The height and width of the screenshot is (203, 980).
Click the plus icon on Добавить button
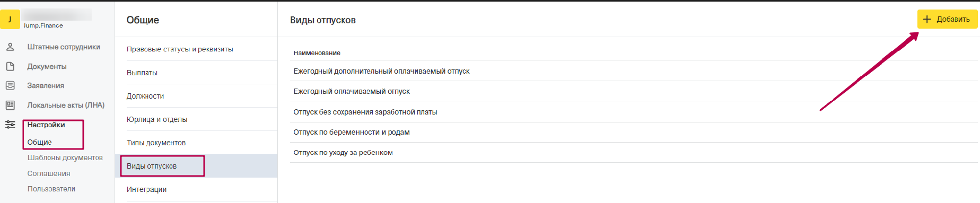tap(927, 19)
